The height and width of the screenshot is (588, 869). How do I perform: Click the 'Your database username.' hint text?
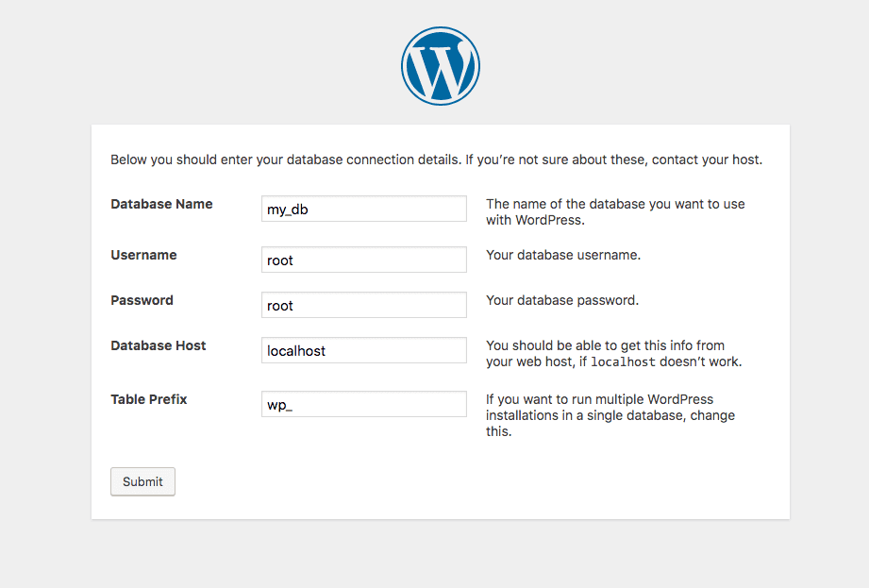pyautogui.click(x=563, y=255)
